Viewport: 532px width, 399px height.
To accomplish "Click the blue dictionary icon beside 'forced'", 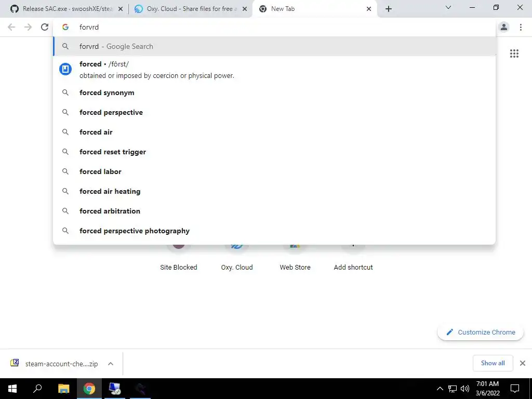I will [65, 69].
